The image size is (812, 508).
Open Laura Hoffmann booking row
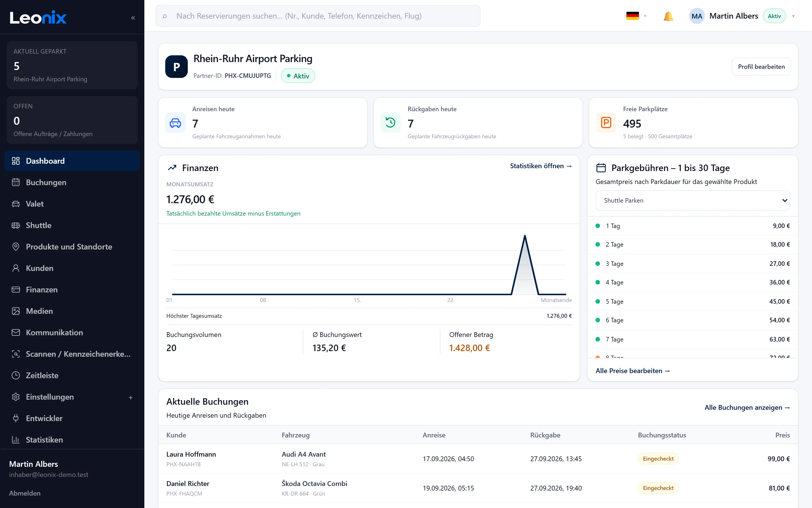(478, 459)
